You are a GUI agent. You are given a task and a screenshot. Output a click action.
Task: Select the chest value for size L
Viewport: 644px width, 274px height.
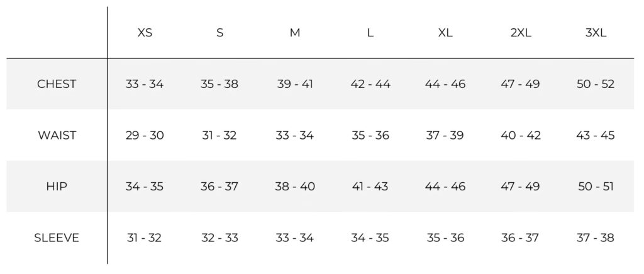click(370, 84)
